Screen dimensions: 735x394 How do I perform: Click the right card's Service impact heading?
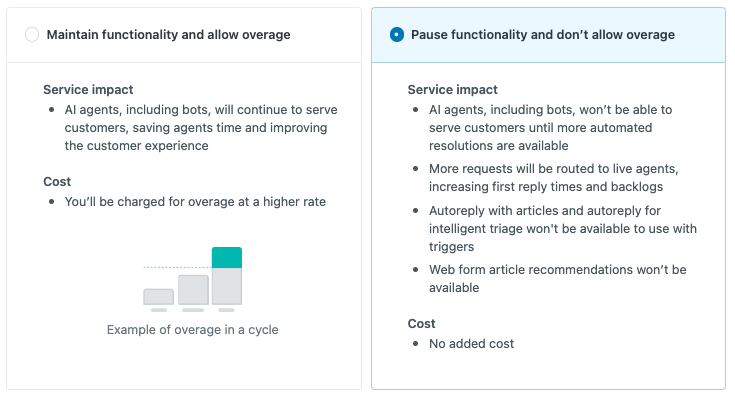click(452, 89)
